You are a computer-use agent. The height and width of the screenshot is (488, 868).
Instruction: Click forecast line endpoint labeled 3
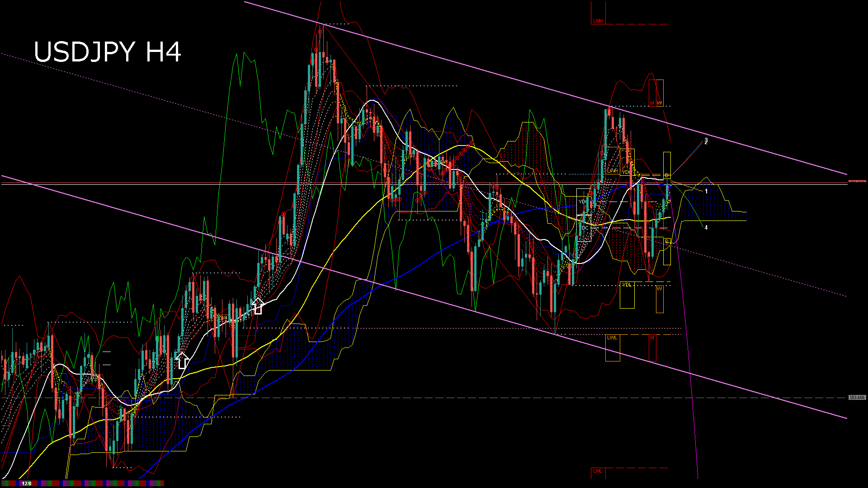click(x=706, y=140)
